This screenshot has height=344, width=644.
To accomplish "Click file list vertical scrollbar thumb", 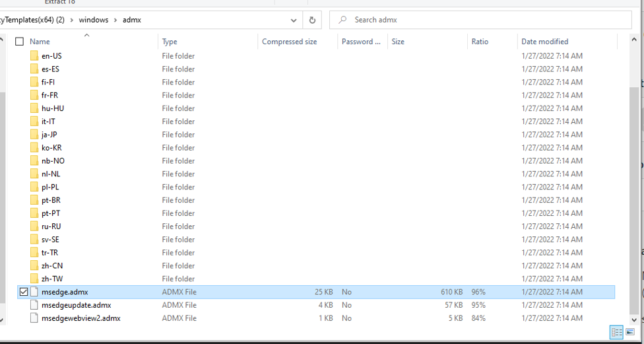I will pyautogui.click(x=635, y=200).
